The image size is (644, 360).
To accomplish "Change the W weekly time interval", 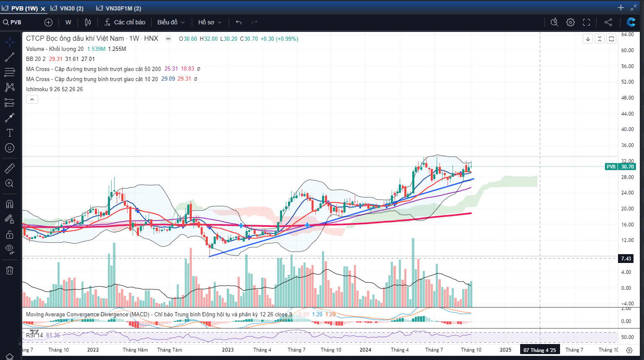I will click(68, 22).
